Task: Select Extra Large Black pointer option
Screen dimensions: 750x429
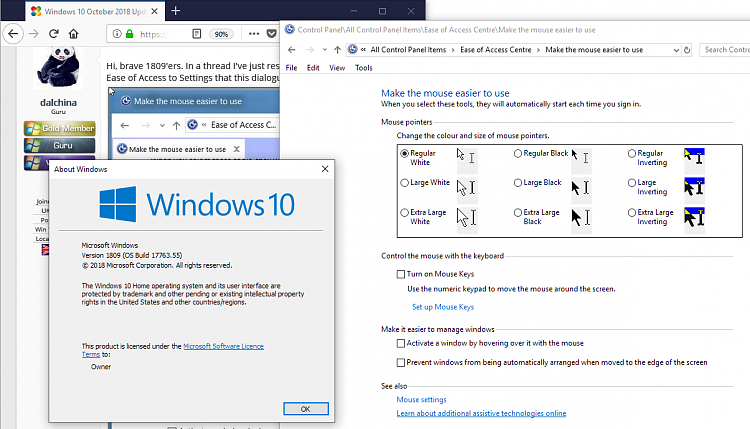Action: click(x=518, y=212)
